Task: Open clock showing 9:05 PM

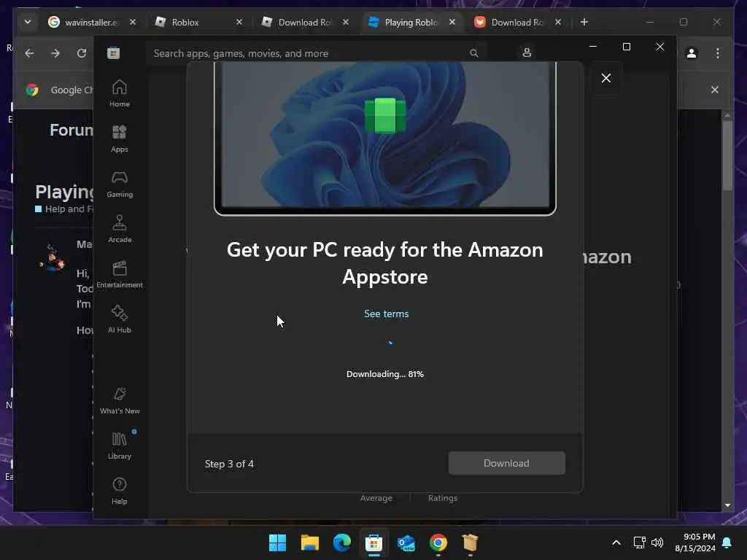Action: tap(694, 542)
